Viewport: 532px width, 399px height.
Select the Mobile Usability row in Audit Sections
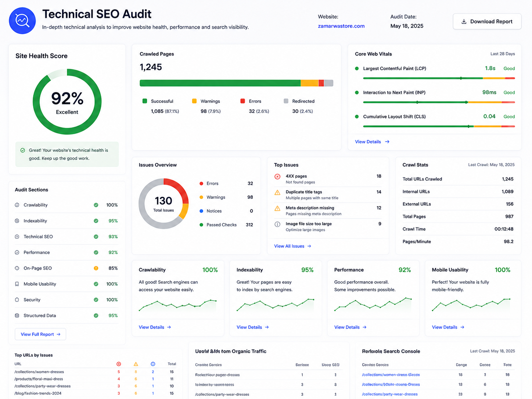[x=66, y=284]
